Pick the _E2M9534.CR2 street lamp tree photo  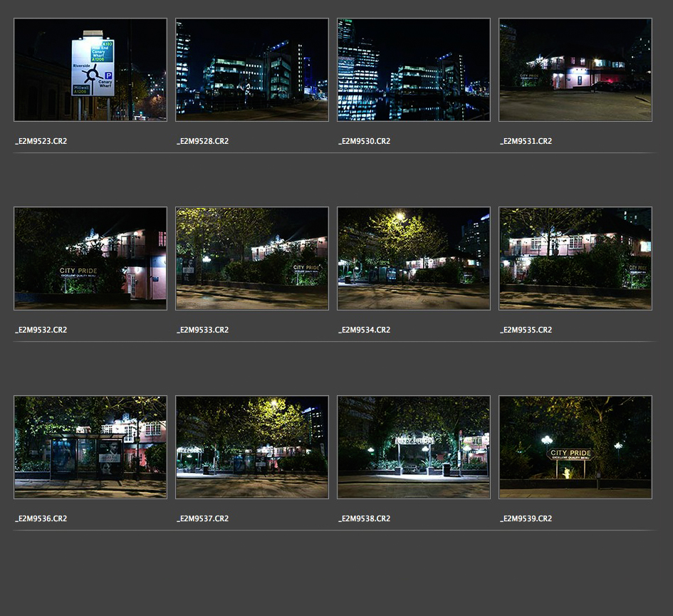click(414, 259)
